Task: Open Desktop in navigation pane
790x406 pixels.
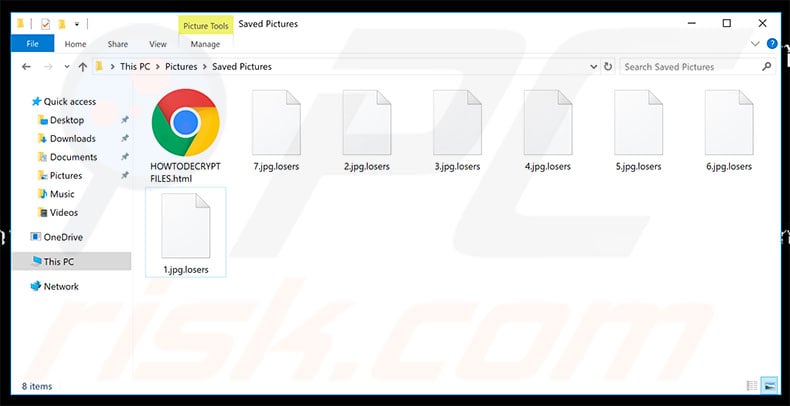Action: coord(67,120)
